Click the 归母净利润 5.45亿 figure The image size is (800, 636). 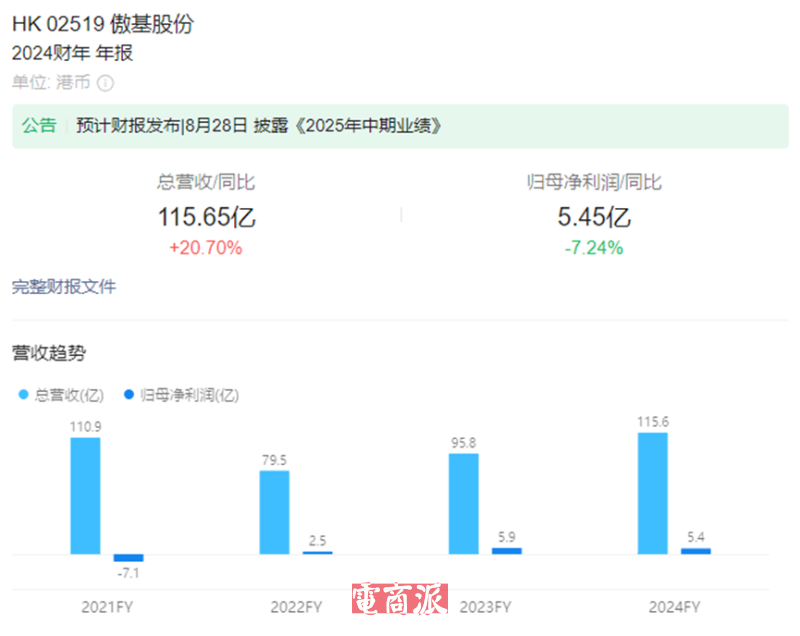(x=594, y=217)
